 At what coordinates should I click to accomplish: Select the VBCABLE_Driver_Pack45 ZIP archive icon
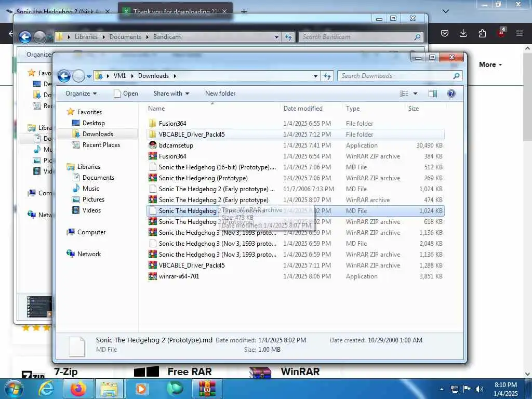tap(153, 265)
